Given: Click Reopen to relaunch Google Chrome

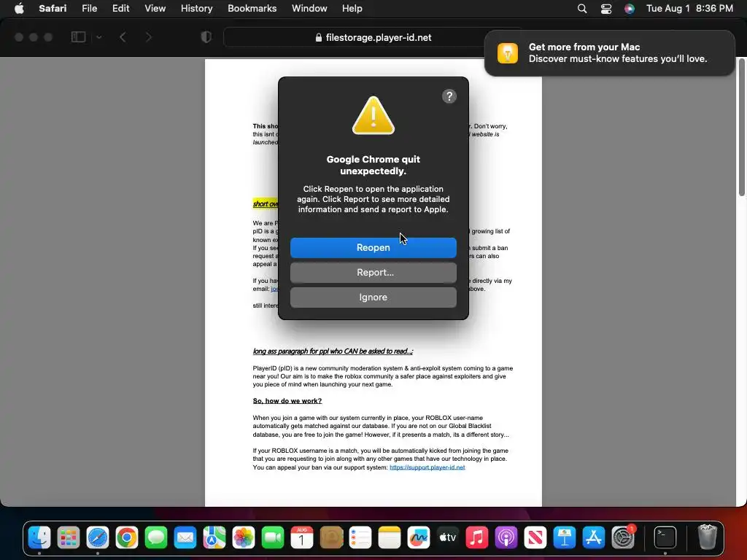Looking at the screenshot, I should [373, 248].
